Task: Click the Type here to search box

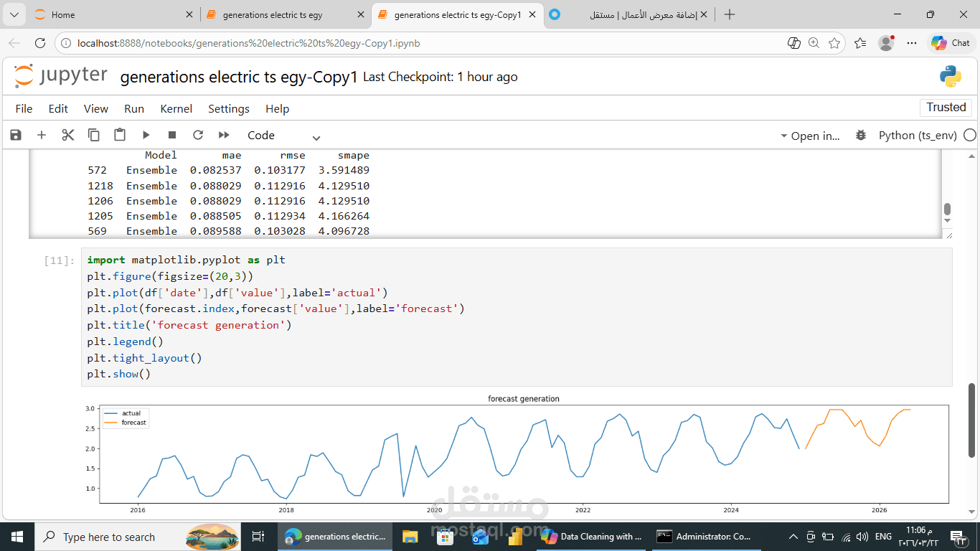Action: click(x=138, y=537)
